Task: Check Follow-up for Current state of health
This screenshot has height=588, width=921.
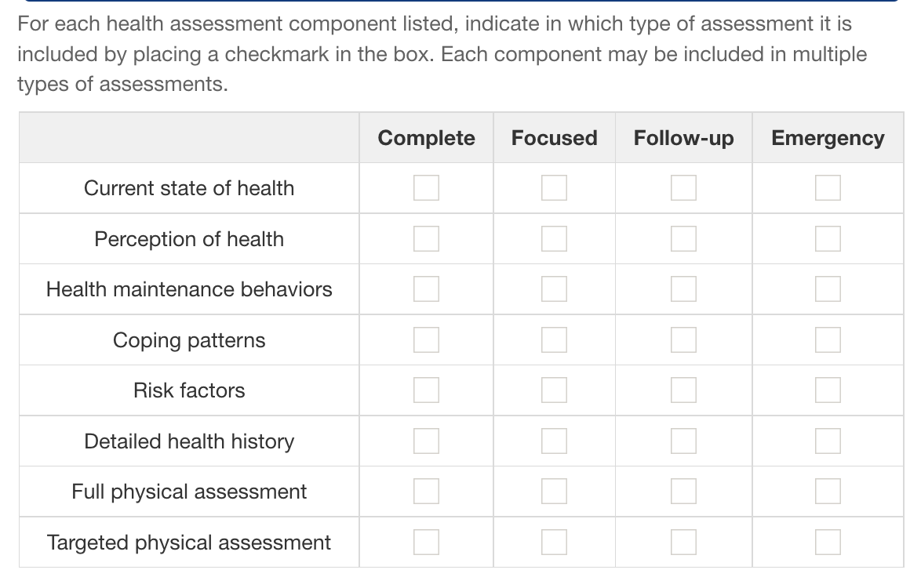Action: point(683,187)
